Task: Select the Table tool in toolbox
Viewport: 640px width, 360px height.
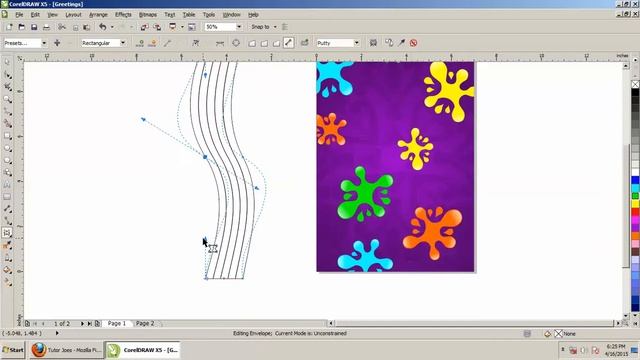Action: [x=7, y=197]
